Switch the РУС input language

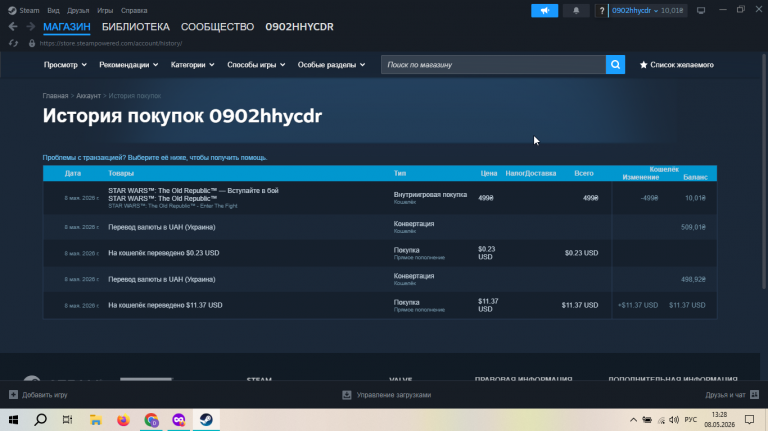tap(691, 420)
